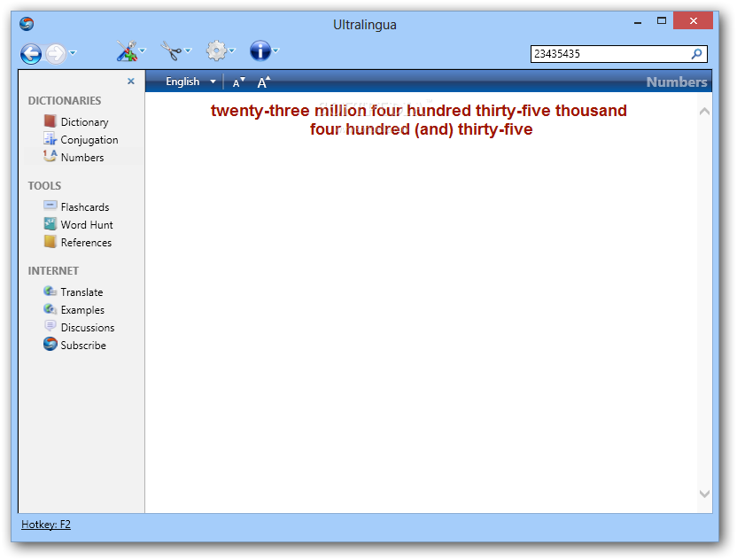Click the Examples globe magnifier icon
The image size is (737, 560).
50,309
